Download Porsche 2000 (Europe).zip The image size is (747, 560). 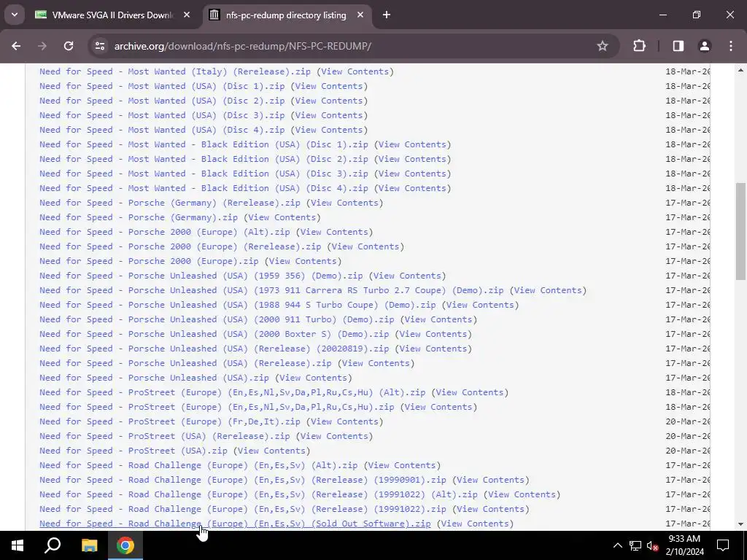[x=149, y=261]
